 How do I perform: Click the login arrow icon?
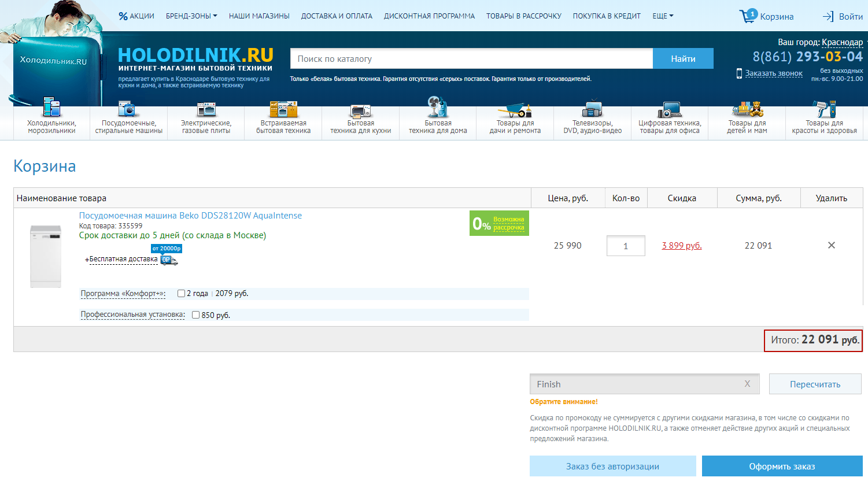tap(828, 16)
